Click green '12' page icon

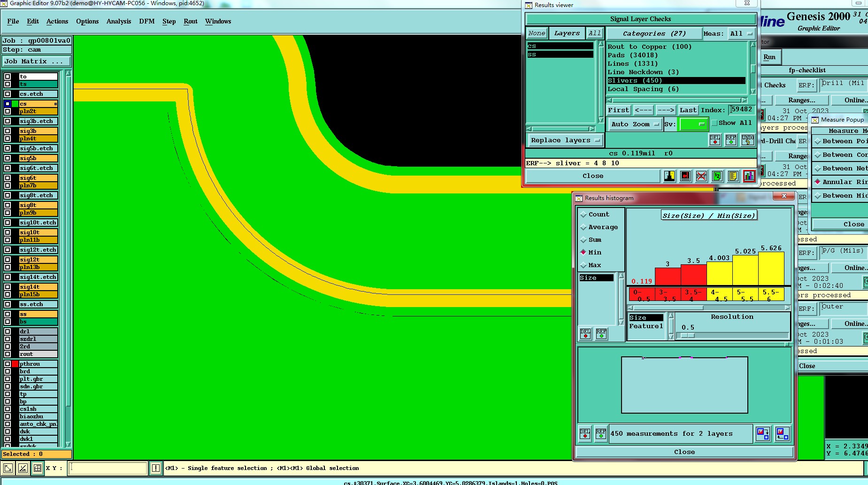717,176
